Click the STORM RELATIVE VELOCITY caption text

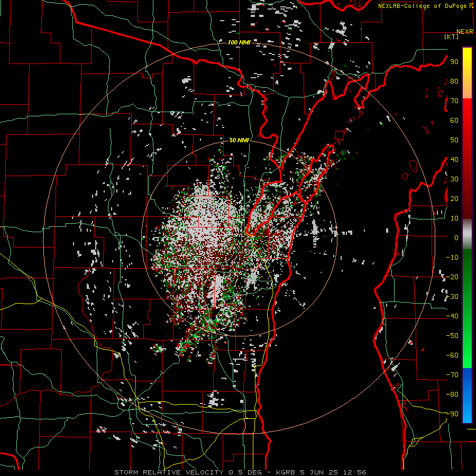click(x=169, y=472)
